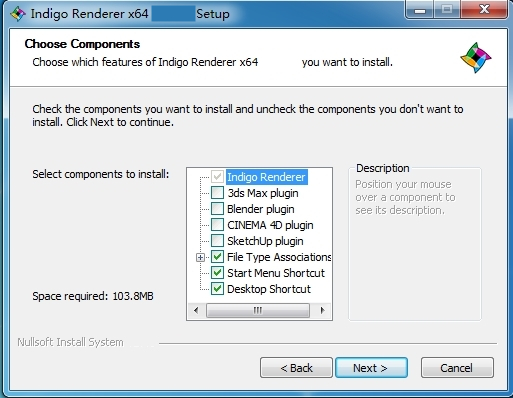The width and height of the screenshot is (513, 398).
Task: Click the horizontal scrollbar thumb
Action: (258, 310)
